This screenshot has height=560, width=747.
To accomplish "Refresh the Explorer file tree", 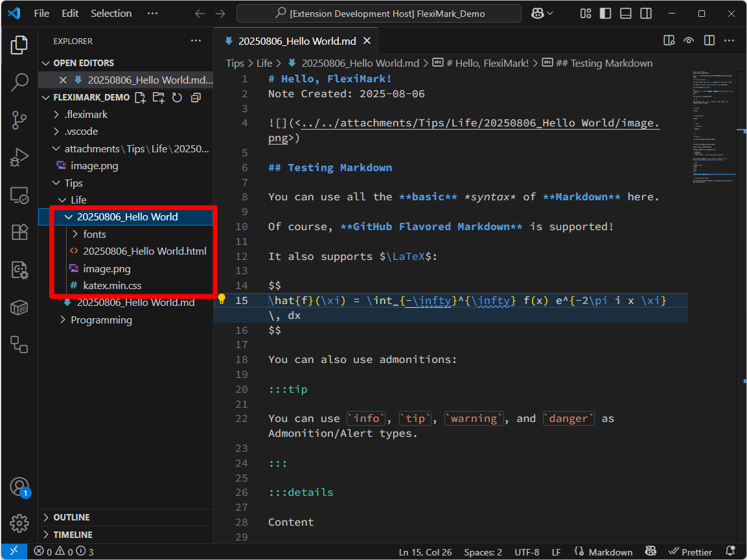I will [177, 98].
